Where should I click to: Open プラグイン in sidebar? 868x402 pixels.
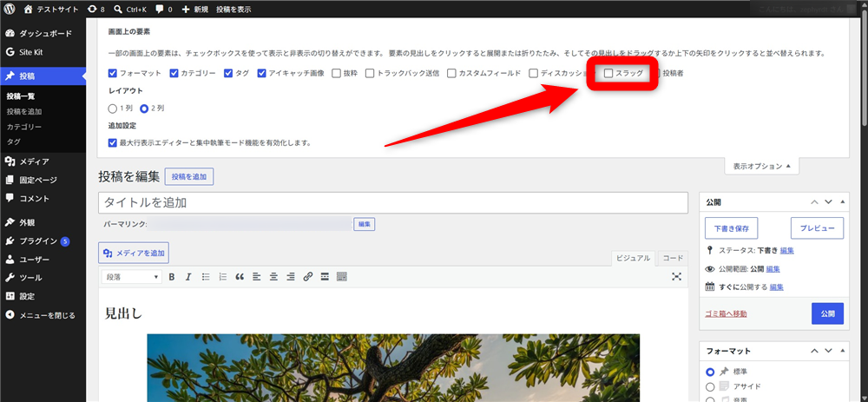(43, 241)
